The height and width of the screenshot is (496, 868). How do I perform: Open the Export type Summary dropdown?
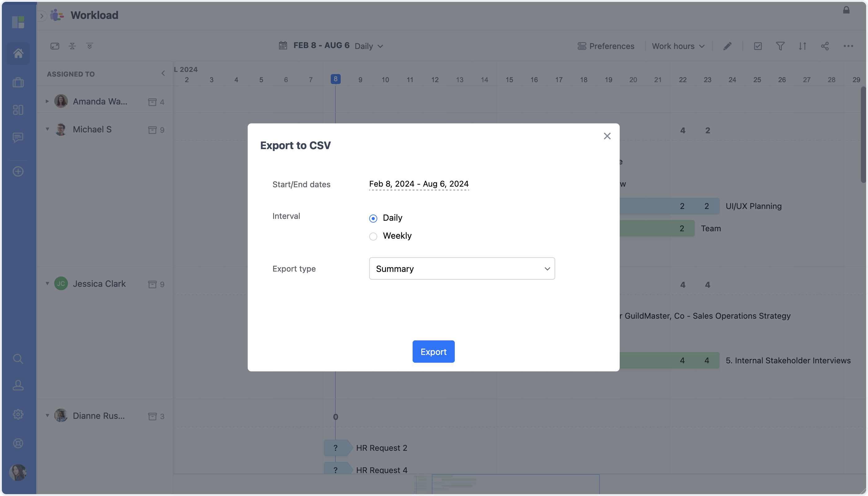pos(462,268)
